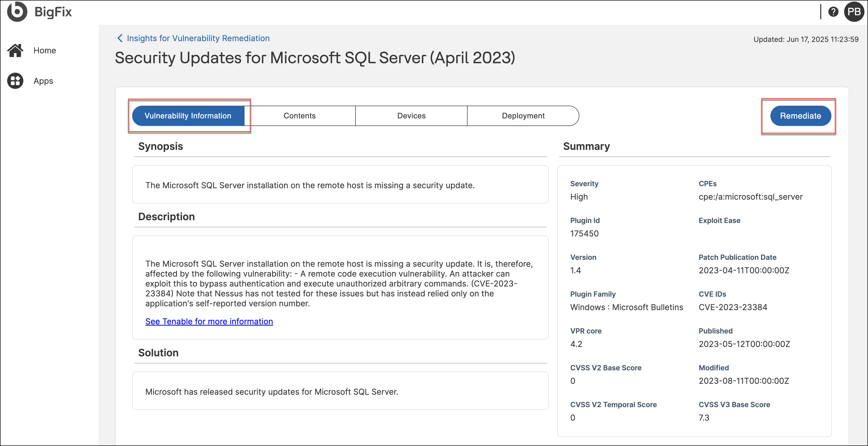868x446 pixels.
Task: Go back to Insights for Vulnerability Remediation
Action: (x=198, y=38)
